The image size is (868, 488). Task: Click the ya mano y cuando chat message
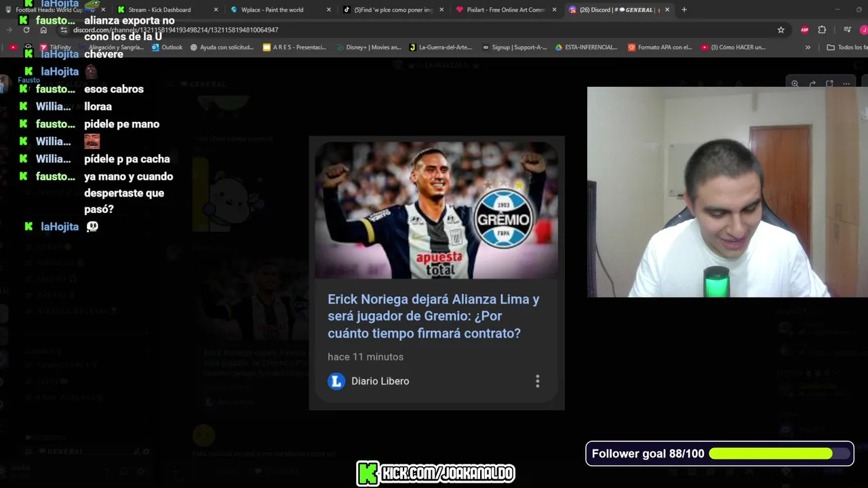(x=128, y=192)
